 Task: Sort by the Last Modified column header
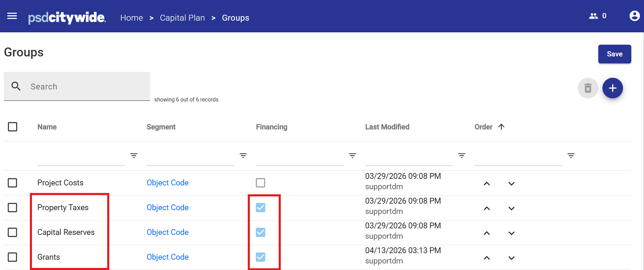(x=387, y=127)
